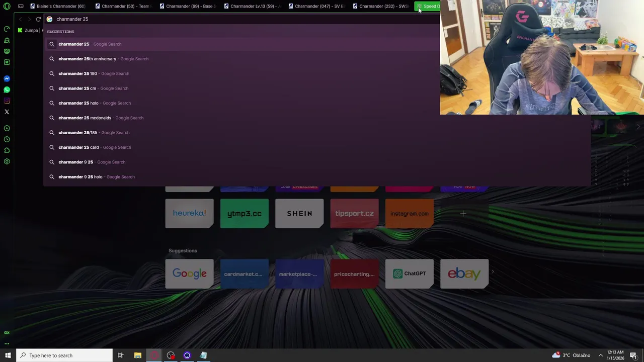Go back with the back arrow
644x362 pixels.
(20, 19)
